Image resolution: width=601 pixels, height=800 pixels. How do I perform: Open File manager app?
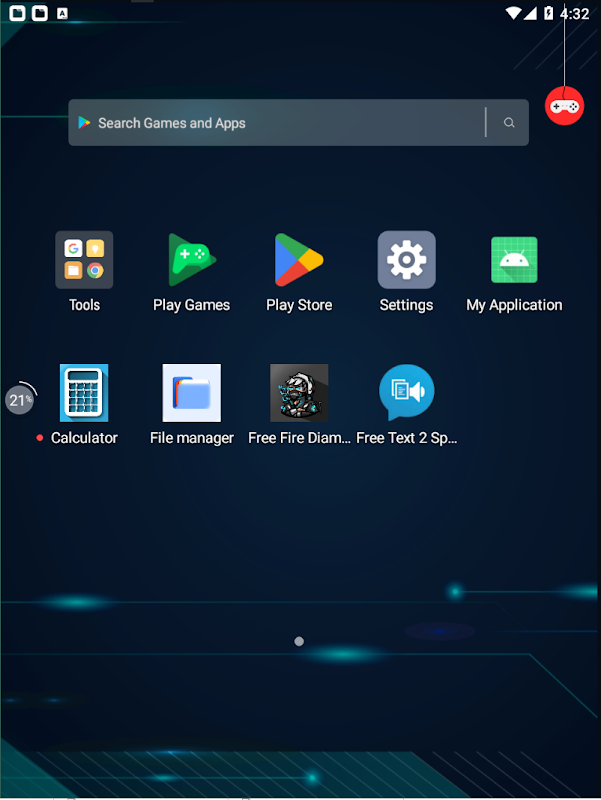[192, 393]
